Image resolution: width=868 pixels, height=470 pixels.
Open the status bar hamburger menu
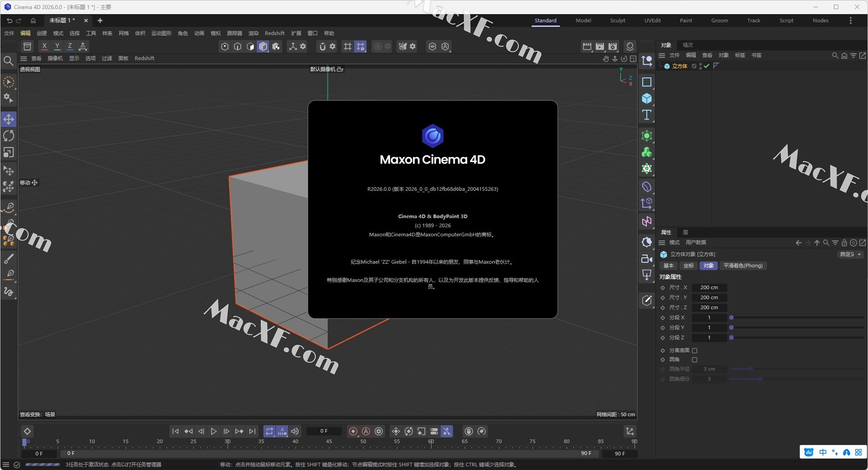[x=6, y=465]
